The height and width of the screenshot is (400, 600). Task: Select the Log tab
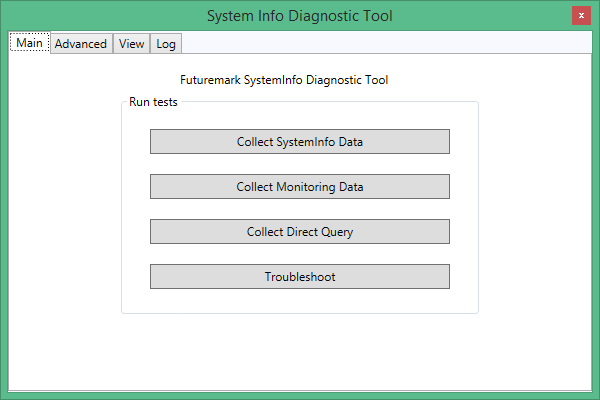[166, 43]
